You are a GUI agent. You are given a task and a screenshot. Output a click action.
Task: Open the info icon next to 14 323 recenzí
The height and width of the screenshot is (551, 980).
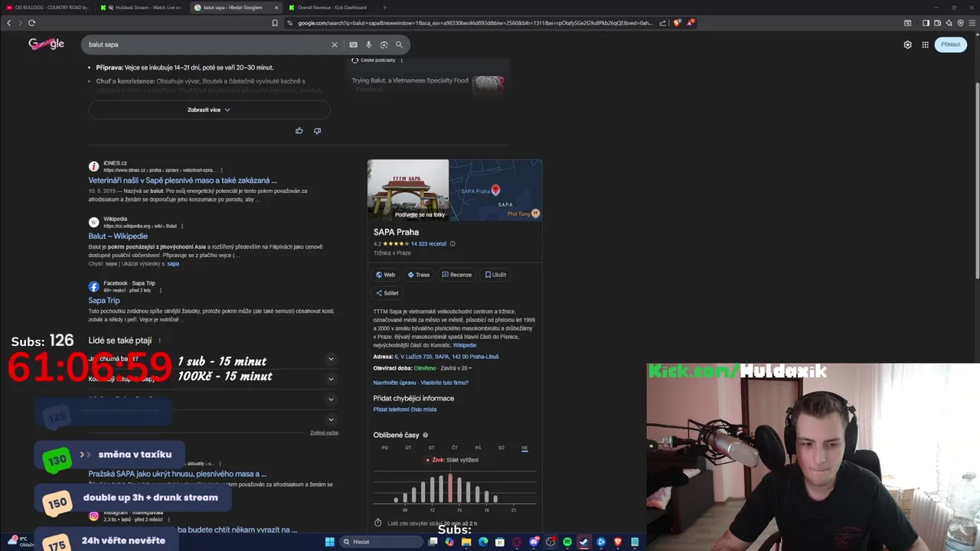(452, 244)
